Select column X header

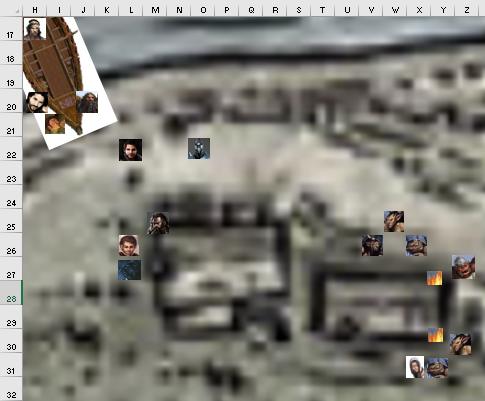419,10
